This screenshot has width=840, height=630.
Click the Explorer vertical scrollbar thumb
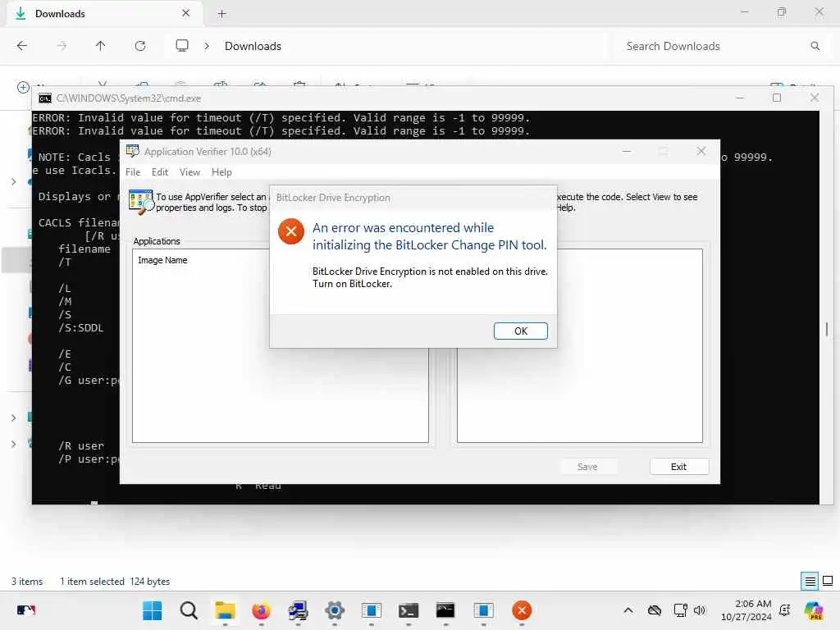pos(827,329)
